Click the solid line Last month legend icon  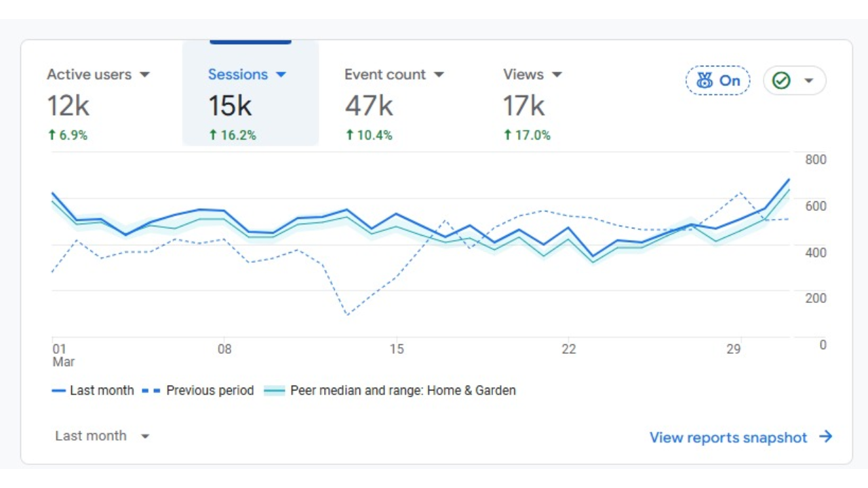pyautogui.click(x=59, y=391)
